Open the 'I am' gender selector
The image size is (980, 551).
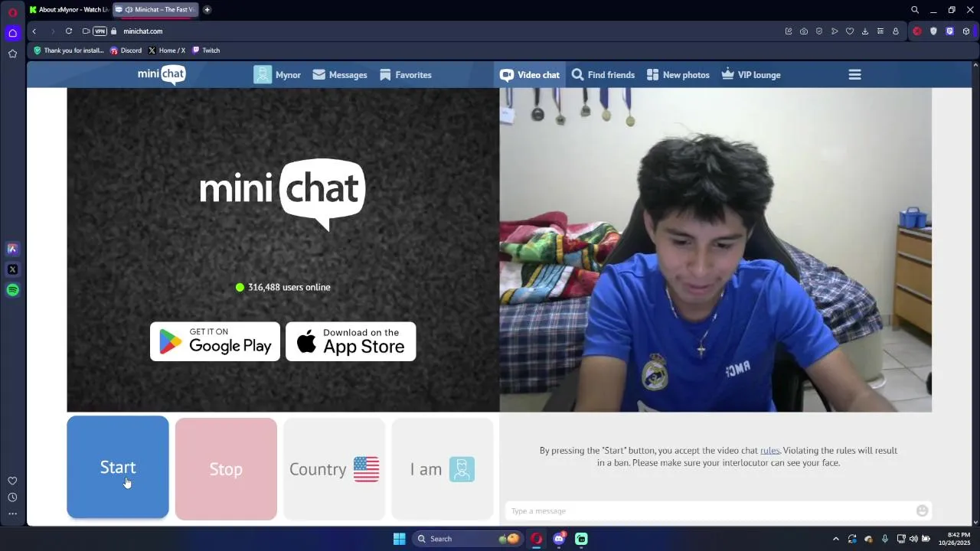pos(443,469)
